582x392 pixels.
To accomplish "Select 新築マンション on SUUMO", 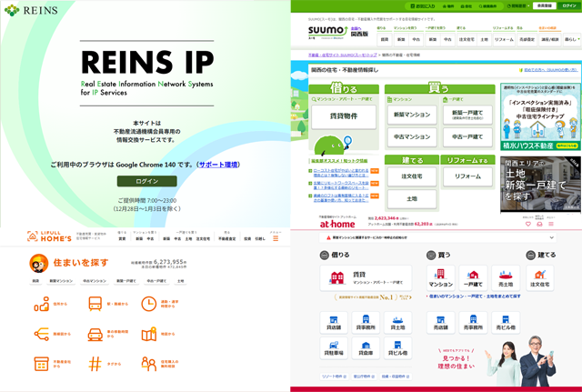I will [x=411, y=116].
